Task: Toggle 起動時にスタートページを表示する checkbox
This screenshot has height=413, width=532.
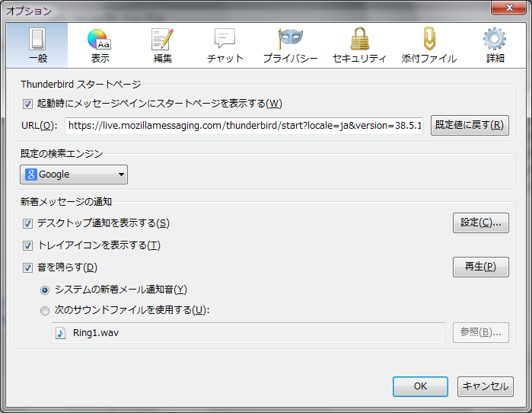Action: 27,104
